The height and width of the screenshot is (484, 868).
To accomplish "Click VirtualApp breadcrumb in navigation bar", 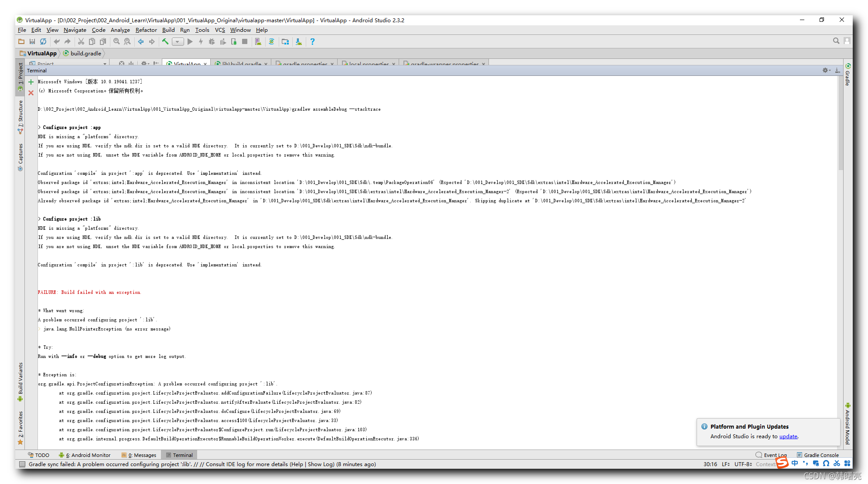I will pos(38,53).
